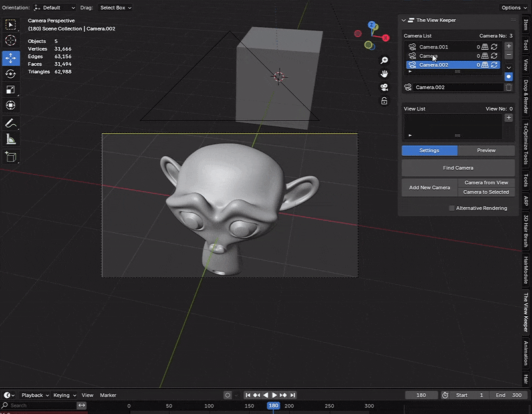Delete camera with trash icon
Screen dimensions: 532x414
tap(509, 87)
